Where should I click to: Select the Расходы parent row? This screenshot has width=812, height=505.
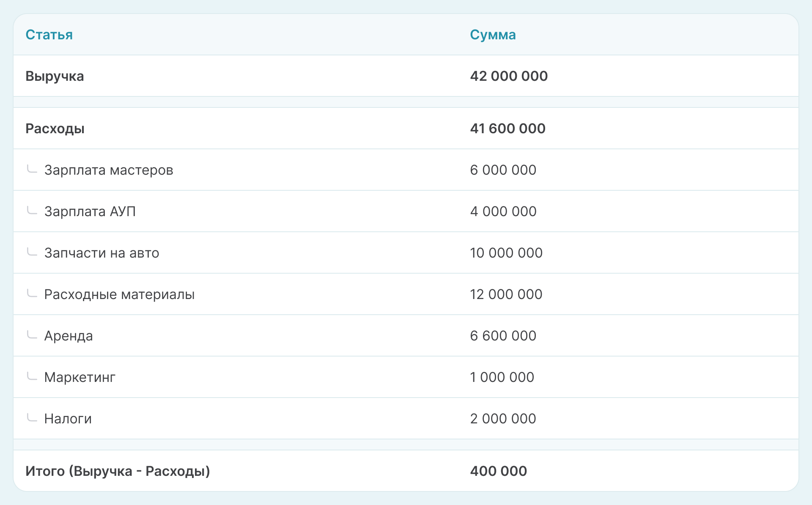[x=55, y=129]
